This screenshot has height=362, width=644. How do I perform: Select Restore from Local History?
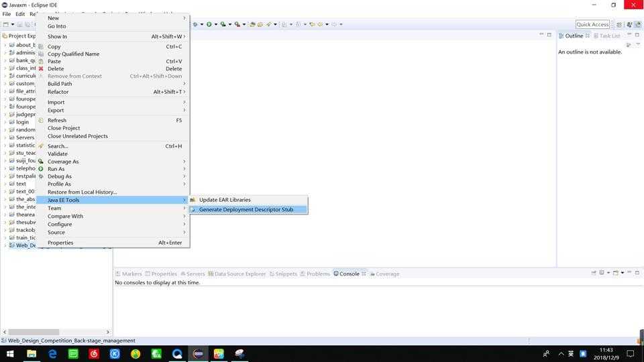pos(113,192)
